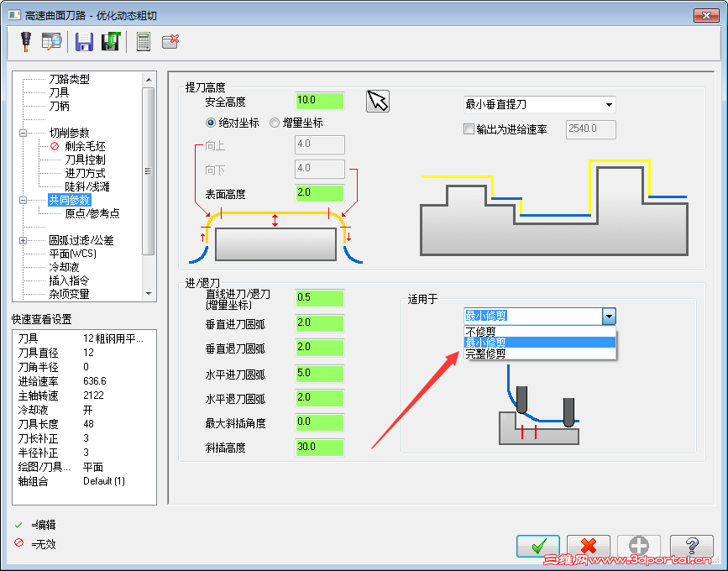728x571 pixels.
Task: Click the 进给速率 636.6 quick view row
Action: pyautogui.click(x=84, y=381)
